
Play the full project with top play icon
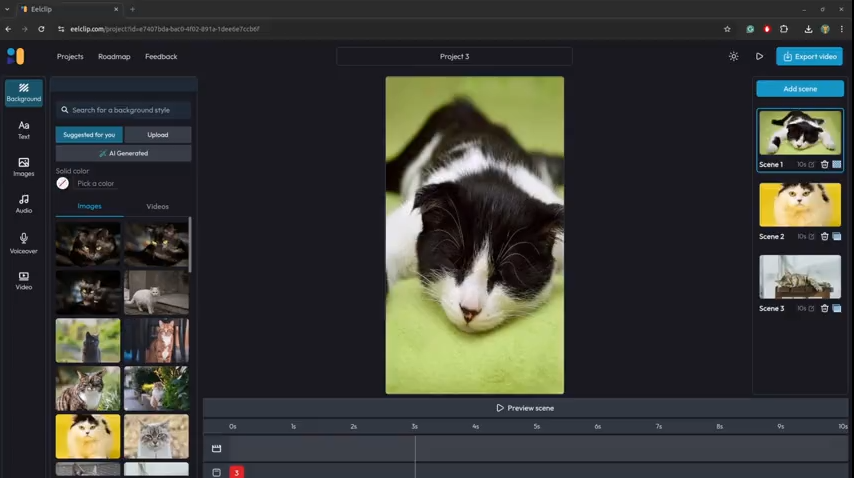(759, 56)
